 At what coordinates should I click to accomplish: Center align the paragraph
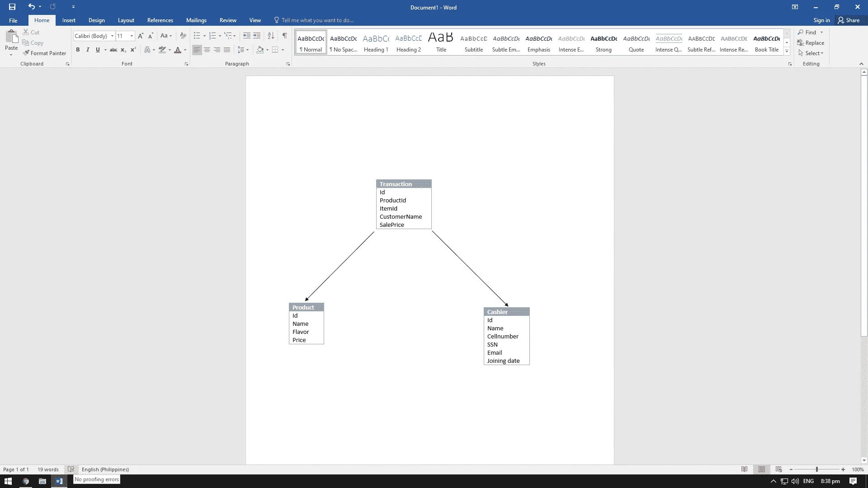click(x=207, y=50)
